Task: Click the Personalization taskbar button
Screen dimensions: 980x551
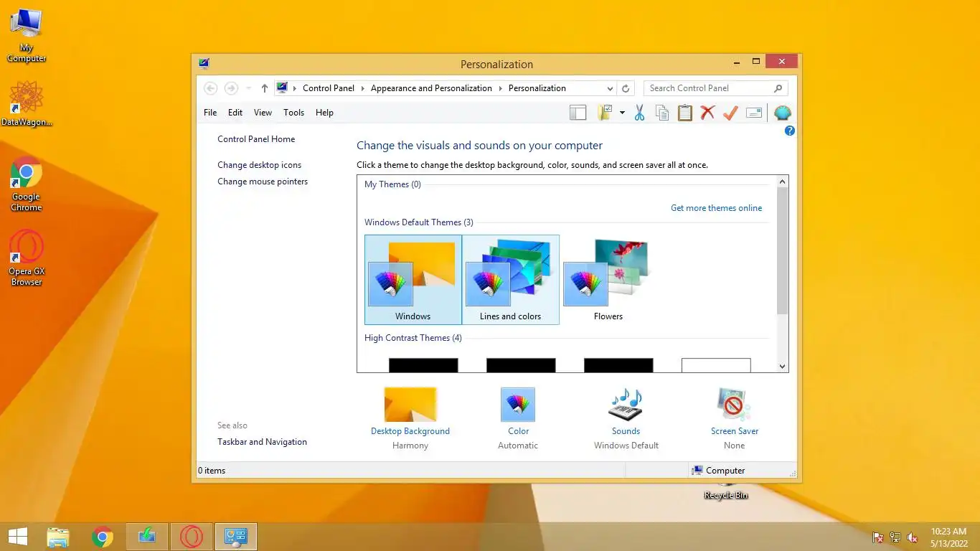Action: point(236,537)
